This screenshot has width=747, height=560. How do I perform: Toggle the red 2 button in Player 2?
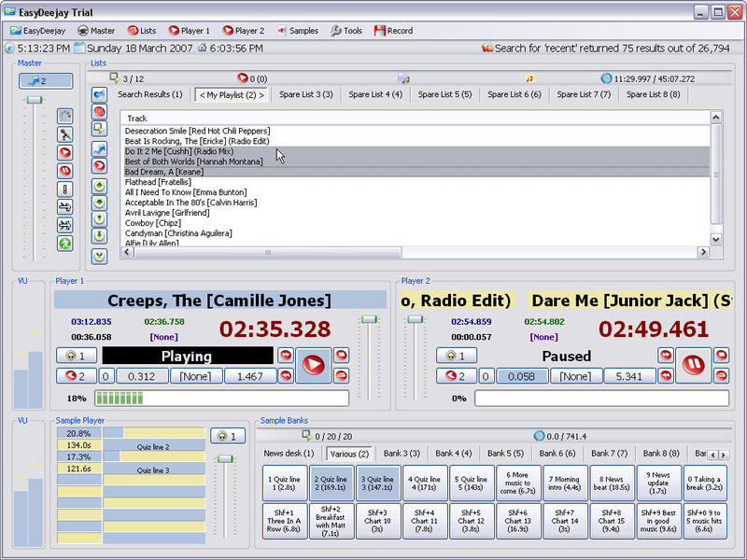(457, 376)
